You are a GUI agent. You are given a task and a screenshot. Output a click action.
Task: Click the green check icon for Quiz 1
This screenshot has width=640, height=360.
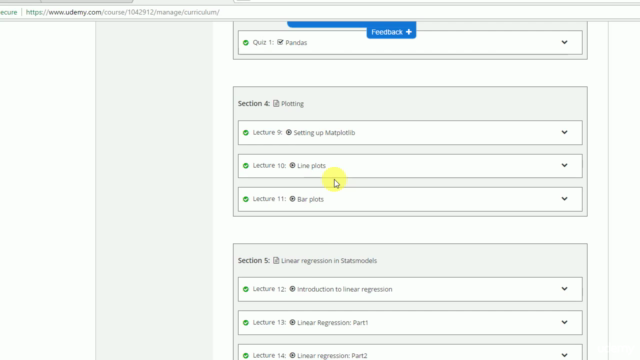[x=246, y=42]
